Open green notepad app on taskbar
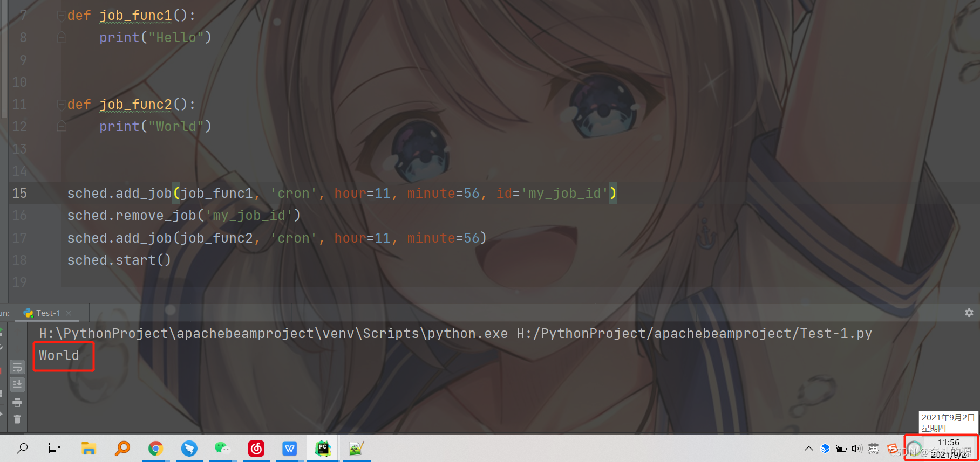The height and width of the screenshot is (462, 980). coord(356,448)
